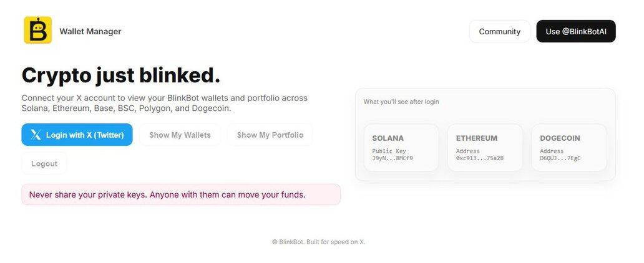Screen dimensions: 644x263
Task: Click Solana public key J9yN...8MCf9
Action: pyautogui.click(x=393, y=158)
